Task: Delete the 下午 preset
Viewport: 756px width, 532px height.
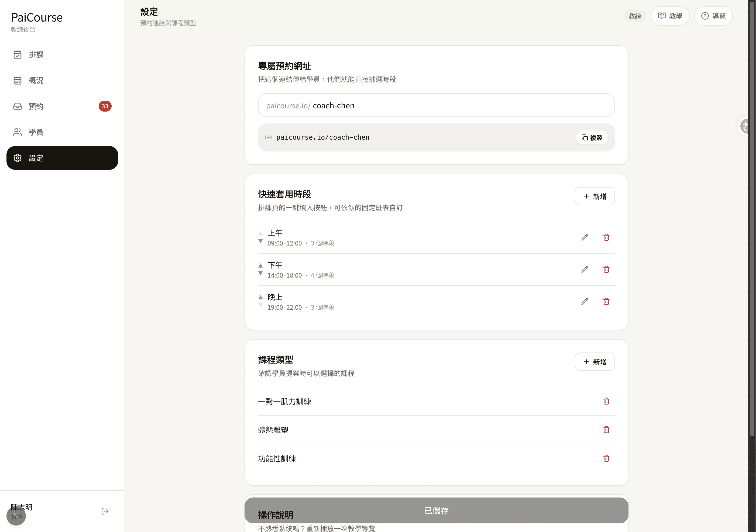Action: point(606,269)
